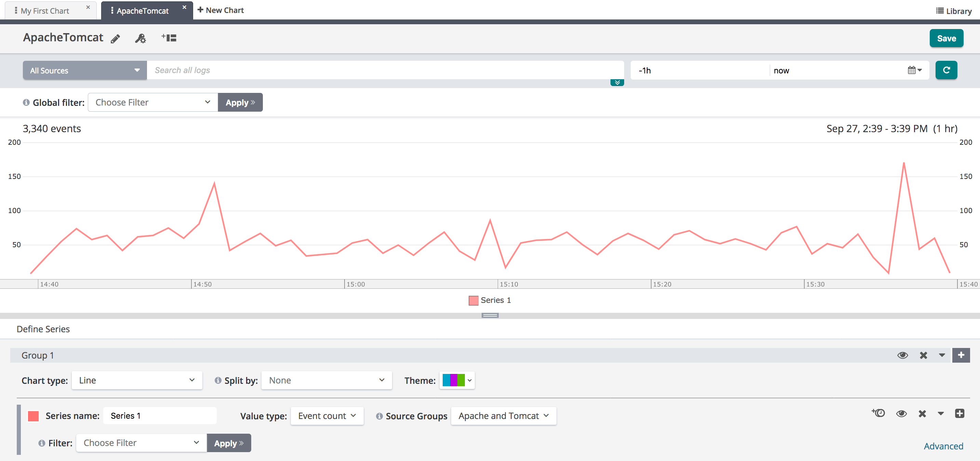Open a New Chart tab
980x461 pixels.
click(221, 10)
